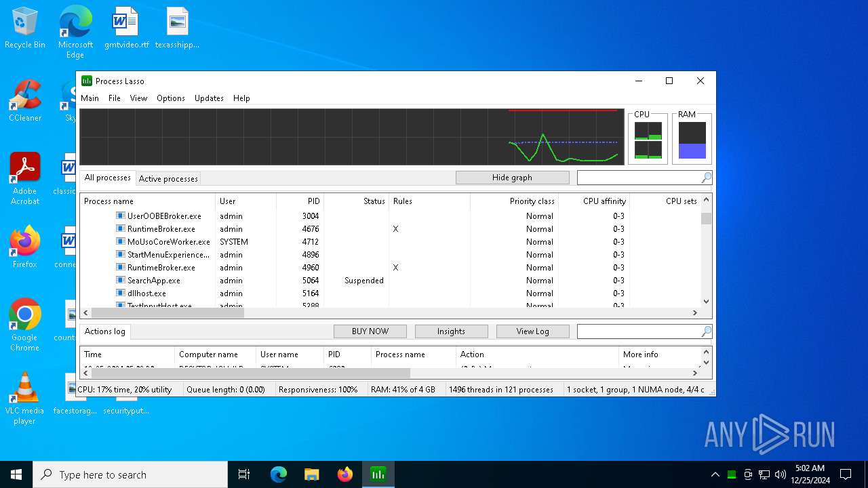Switch to Active processes tab
868x488 pixels.
pyautogui.click(x=168, y=179)
